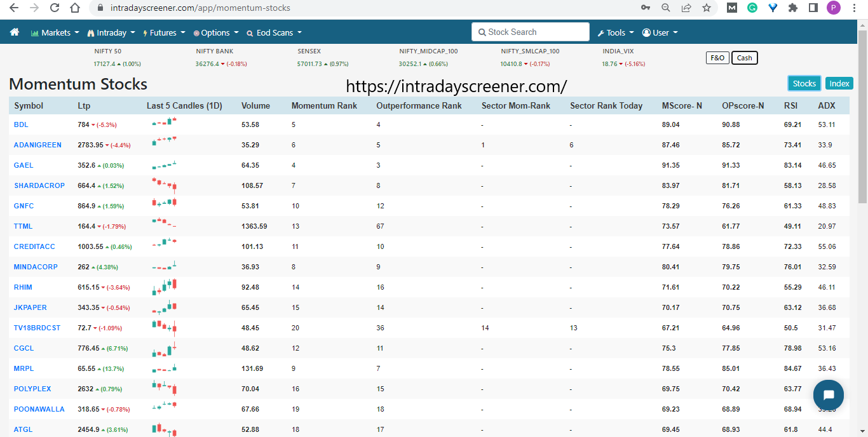View BDL last 5 candles chart

pos(164,123)
